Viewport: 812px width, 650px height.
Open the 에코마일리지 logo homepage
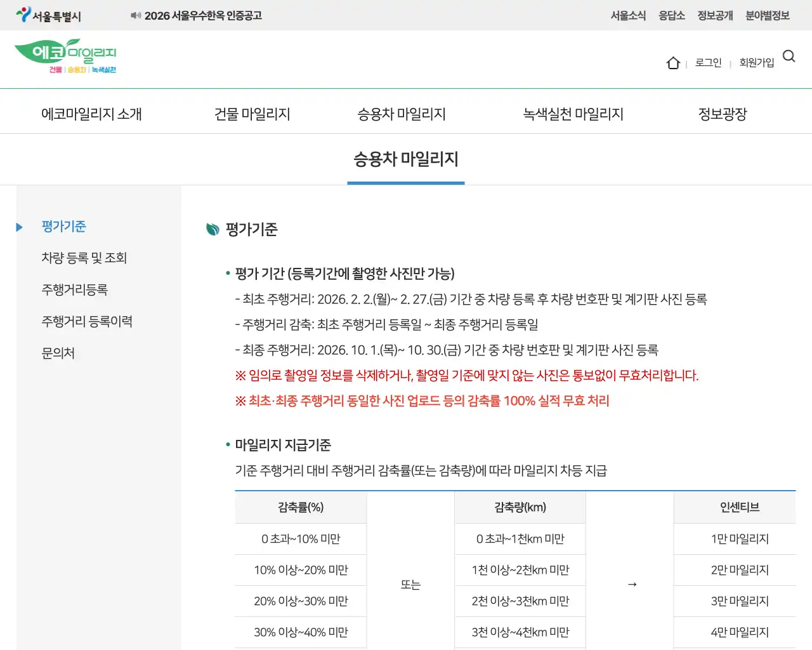coord(65,56)
